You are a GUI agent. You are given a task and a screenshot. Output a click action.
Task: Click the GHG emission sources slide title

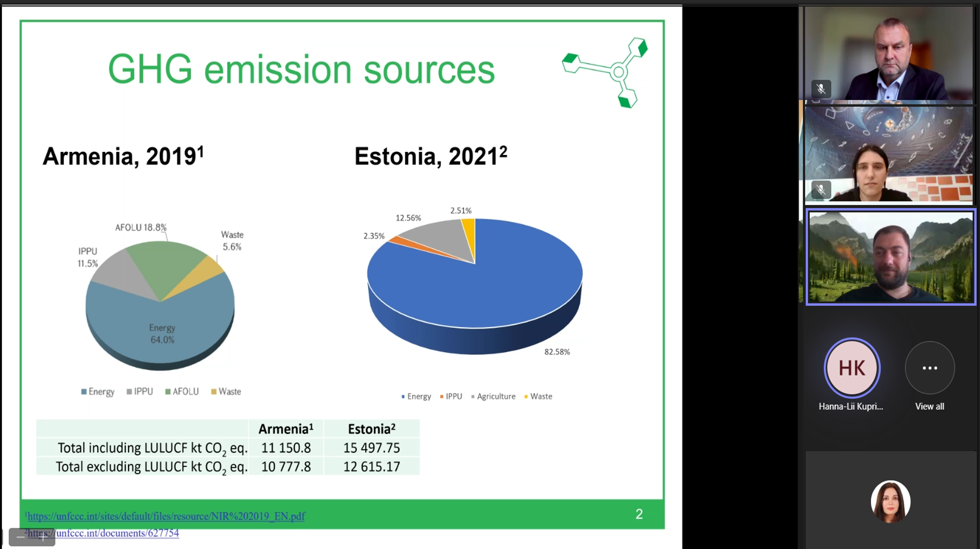(301, 70)
